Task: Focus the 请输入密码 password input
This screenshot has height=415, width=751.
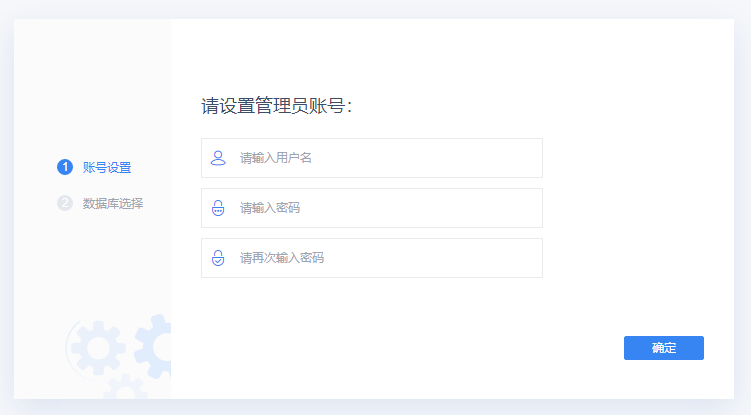Action: click(x=372, y=208)
